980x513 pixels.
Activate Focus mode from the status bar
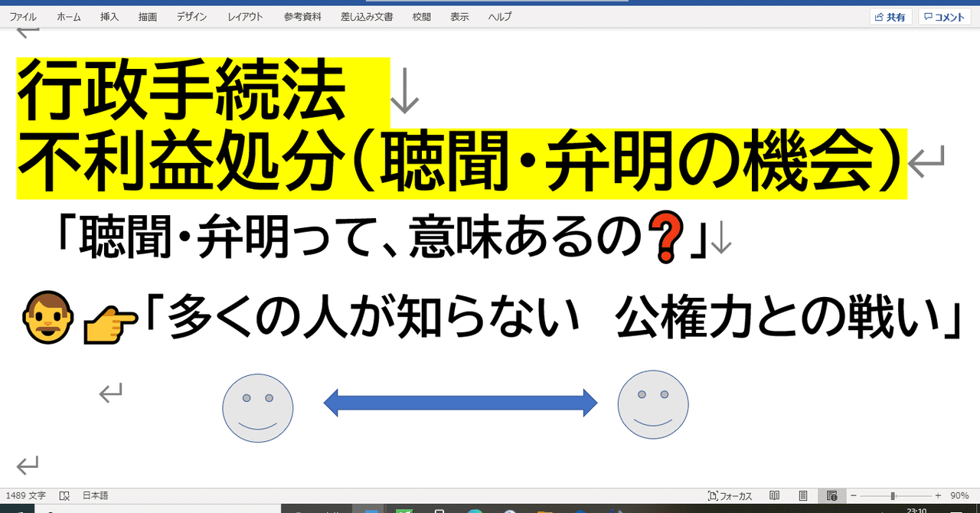pyautogui.click(x=731, y=495)
